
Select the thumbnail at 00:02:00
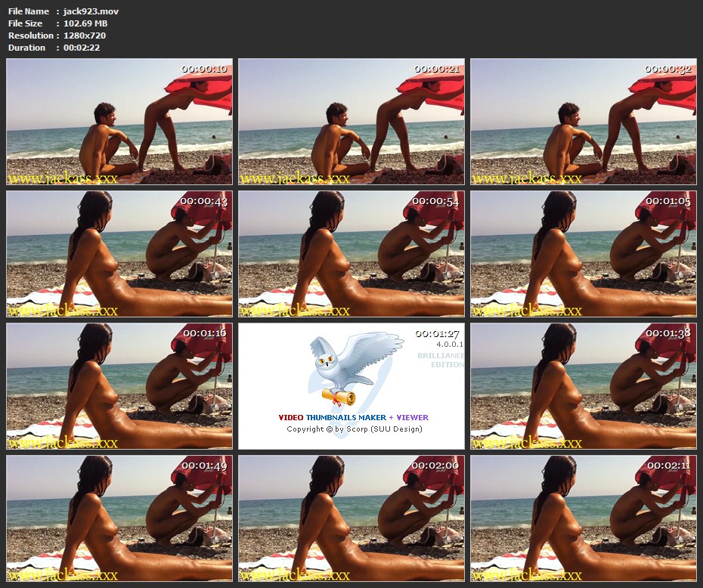pyautogui.click(x=351, y=518)
